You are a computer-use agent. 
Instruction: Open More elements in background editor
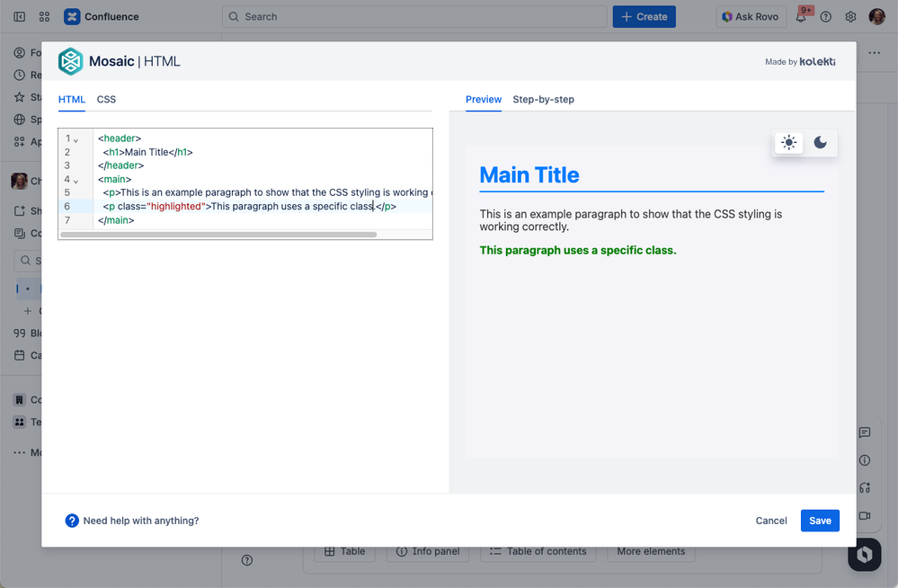click(651, 551)
